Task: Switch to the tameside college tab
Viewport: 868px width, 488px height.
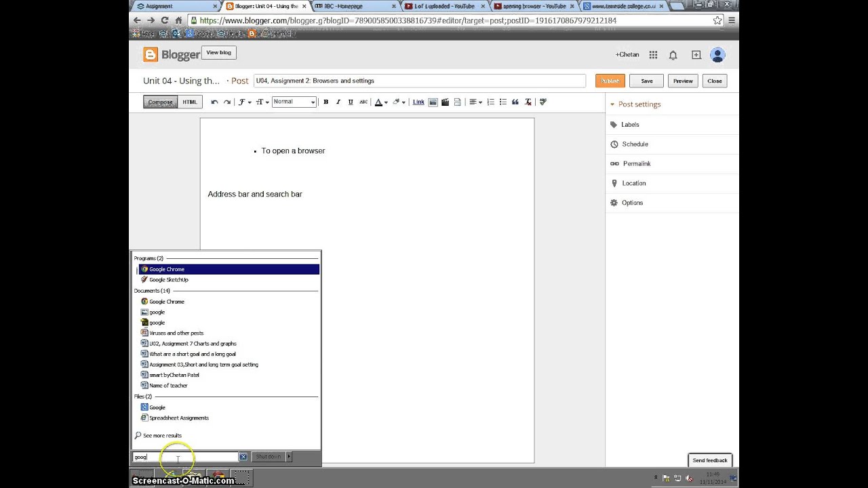Action: point(623,6)
